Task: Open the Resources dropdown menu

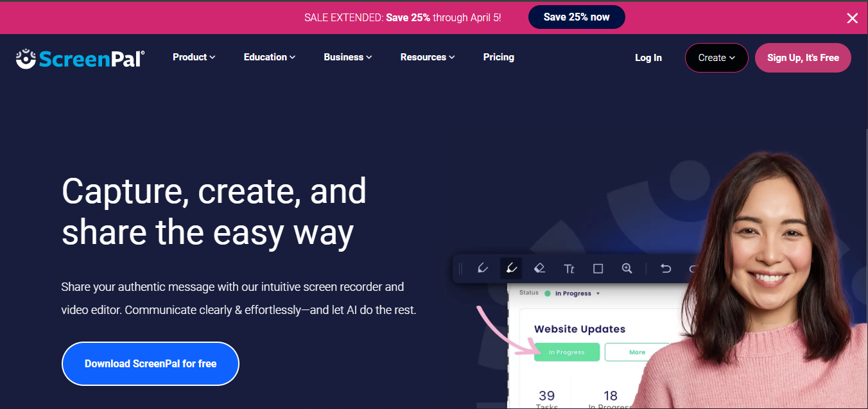Action: (428, 57)
